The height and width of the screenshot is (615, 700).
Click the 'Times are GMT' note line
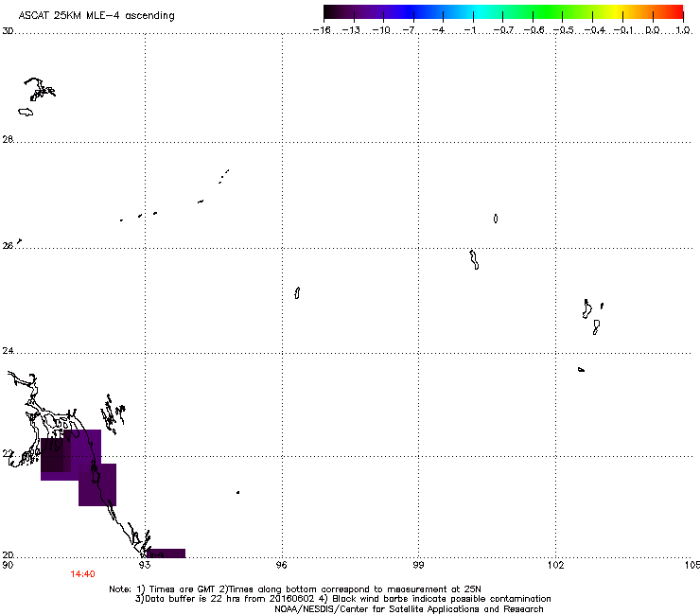[295, 589]
